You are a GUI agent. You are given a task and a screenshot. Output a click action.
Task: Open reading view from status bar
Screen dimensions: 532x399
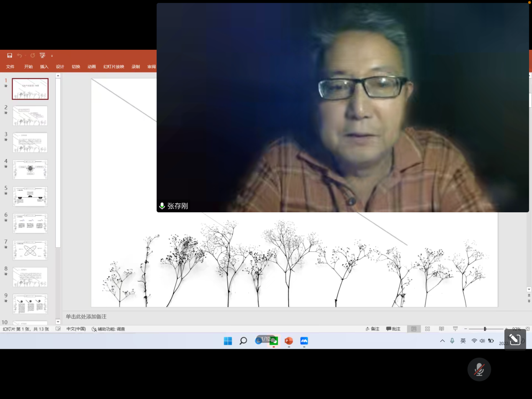click(441, 329)
